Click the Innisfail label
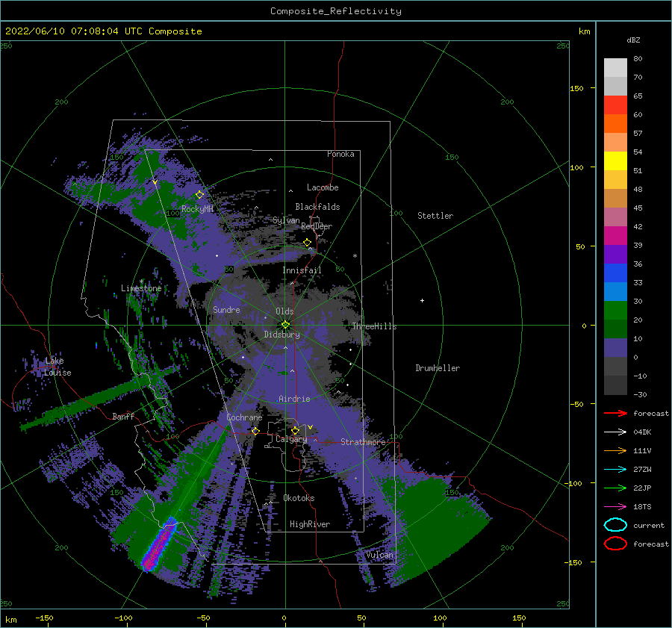Image resolution: width=672 pixels, height=628 pixels. point(302,270)
